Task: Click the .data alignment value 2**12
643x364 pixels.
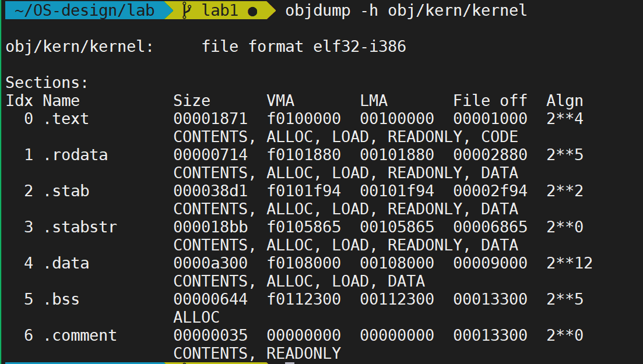Action: tap(570, 263)
